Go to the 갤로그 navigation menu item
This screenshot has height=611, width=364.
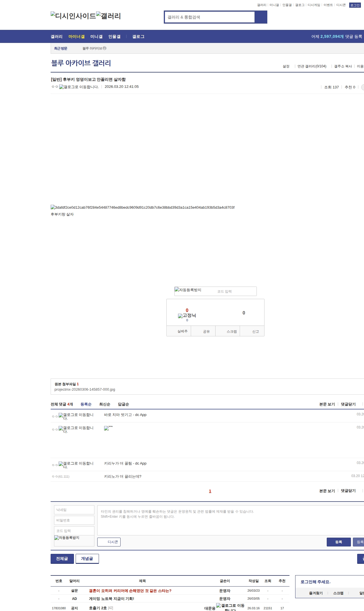click(138, 36)
